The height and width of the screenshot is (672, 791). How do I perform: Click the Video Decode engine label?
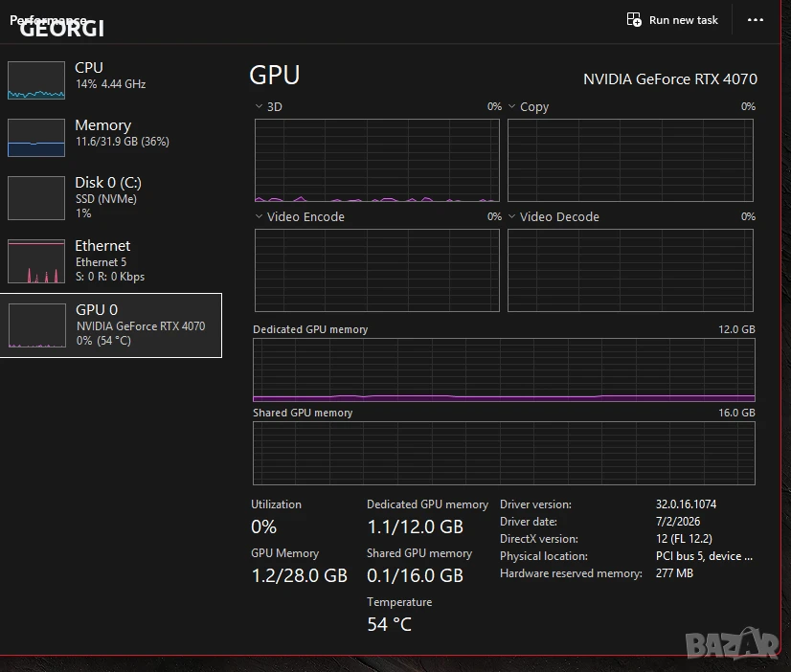click(559, 216)
